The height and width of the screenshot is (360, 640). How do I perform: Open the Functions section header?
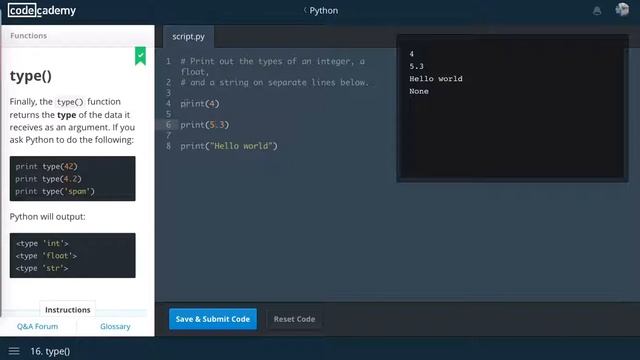point(29,36)
